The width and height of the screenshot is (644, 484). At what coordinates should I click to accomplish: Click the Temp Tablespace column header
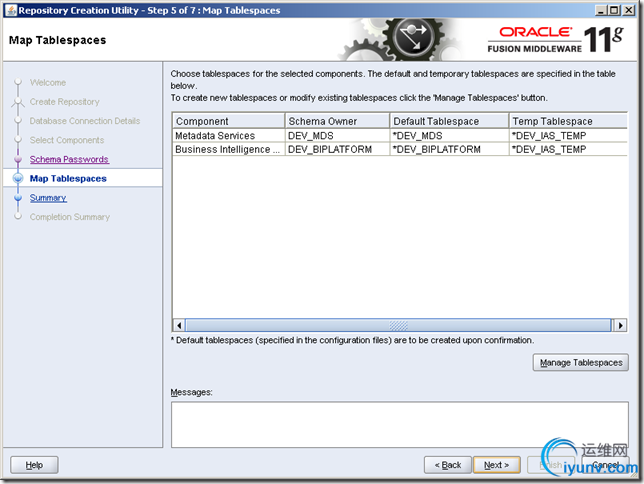click(568, 121)
